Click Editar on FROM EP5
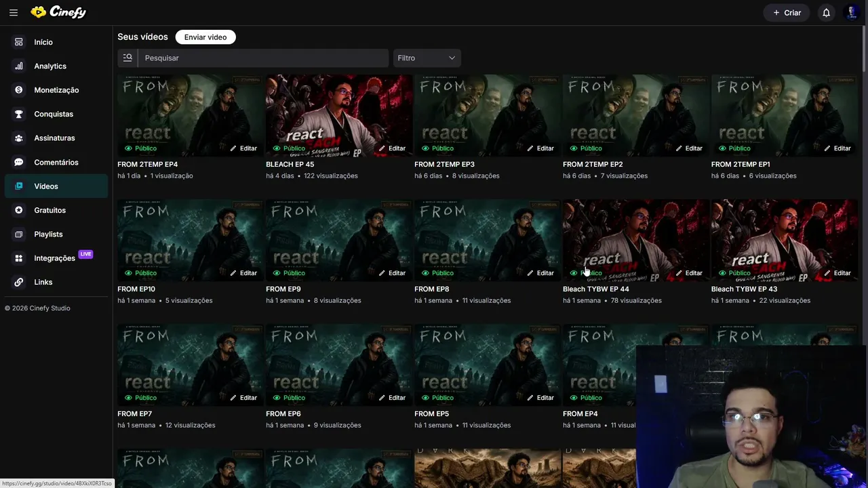Screen dimensions: 868x488 540,398
